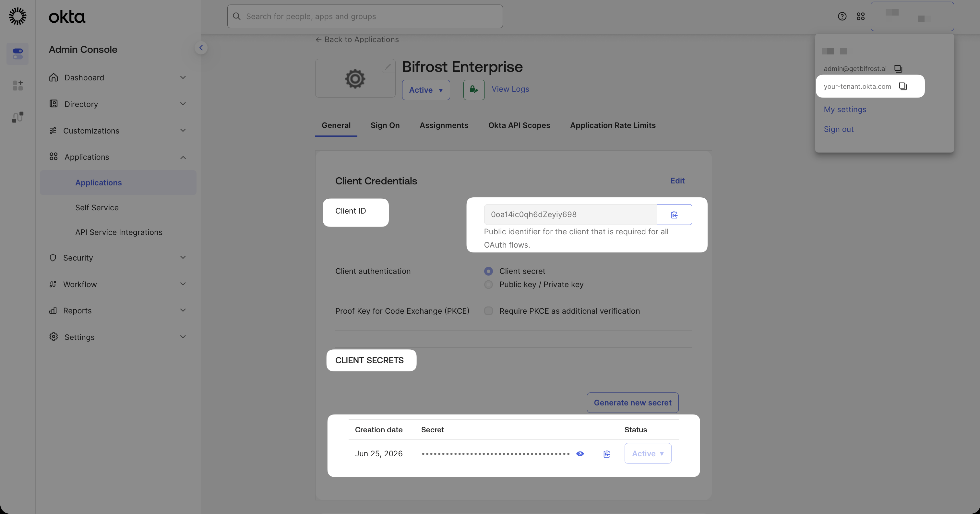Click the Directory icon in the sidebar
The width and height of the screenshot is (980, 514).
pyautogui.click(x=54, y=104)
